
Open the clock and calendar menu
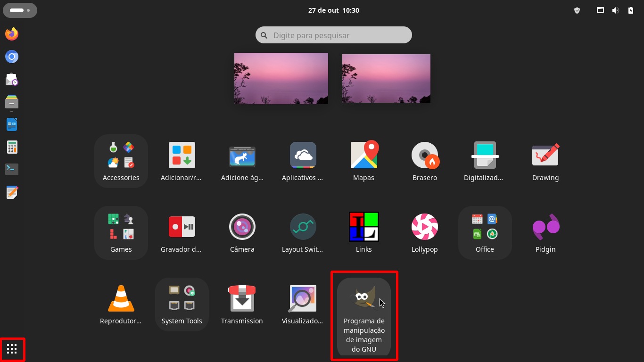pos(333,10)
